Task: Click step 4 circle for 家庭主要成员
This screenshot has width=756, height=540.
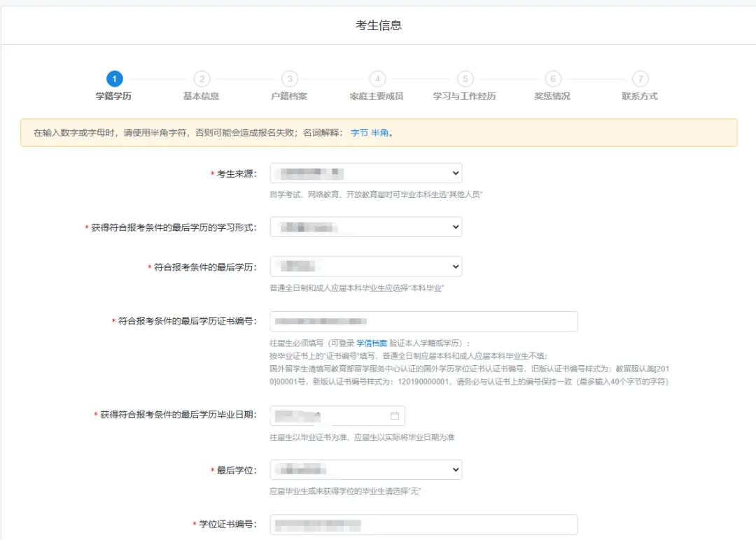Action: 377,78
